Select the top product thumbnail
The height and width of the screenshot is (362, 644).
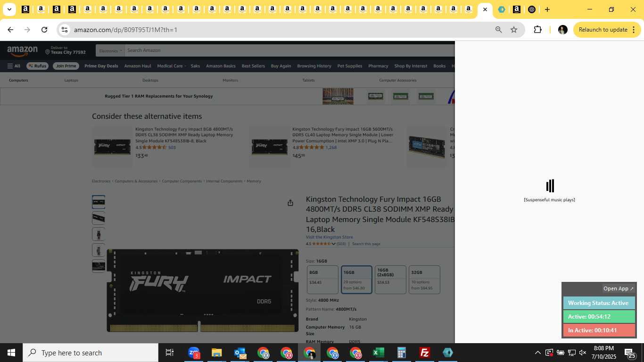tap(99, 202)
